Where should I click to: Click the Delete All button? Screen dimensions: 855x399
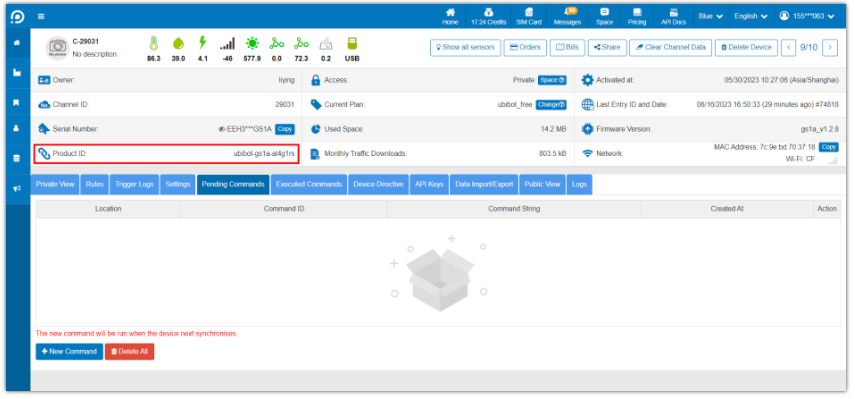click(x=130, y=352)
